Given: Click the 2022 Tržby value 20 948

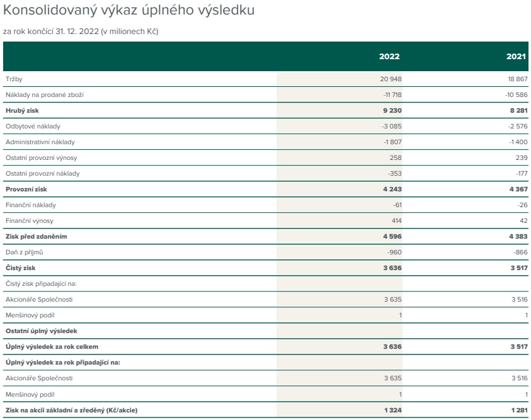Looking at the screenshot, I should pos(391,79).
